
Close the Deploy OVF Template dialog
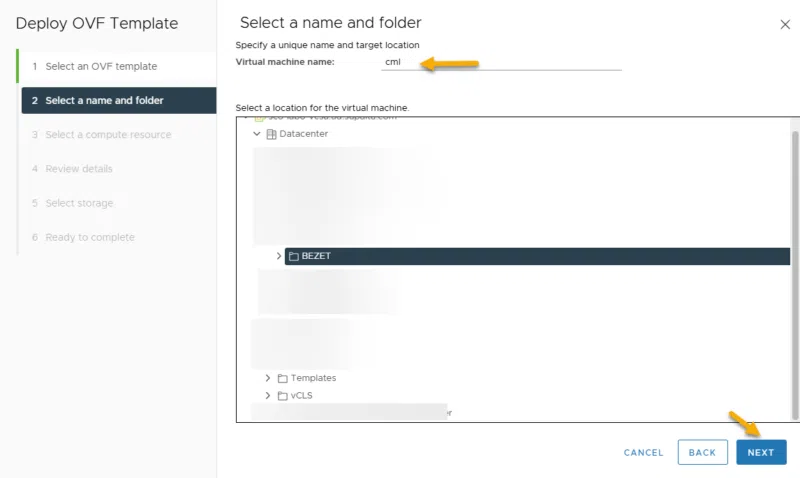[784, 24]
